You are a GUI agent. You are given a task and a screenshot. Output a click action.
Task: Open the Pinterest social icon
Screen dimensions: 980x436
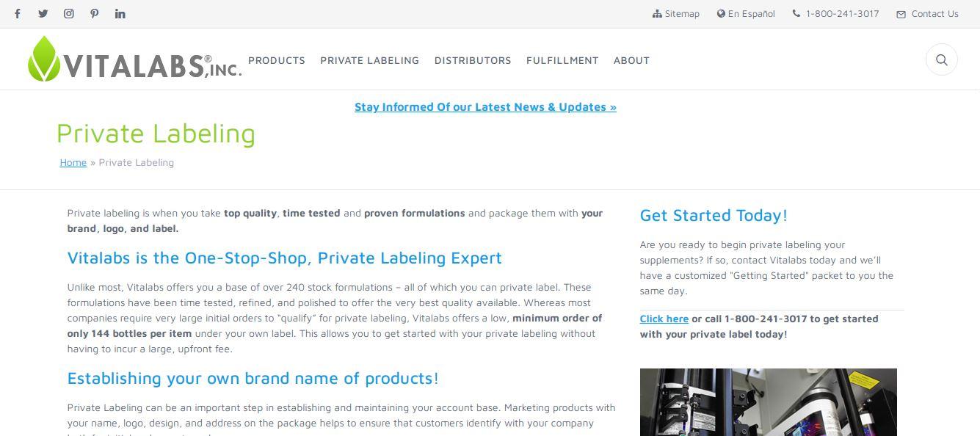pos(95,13)
